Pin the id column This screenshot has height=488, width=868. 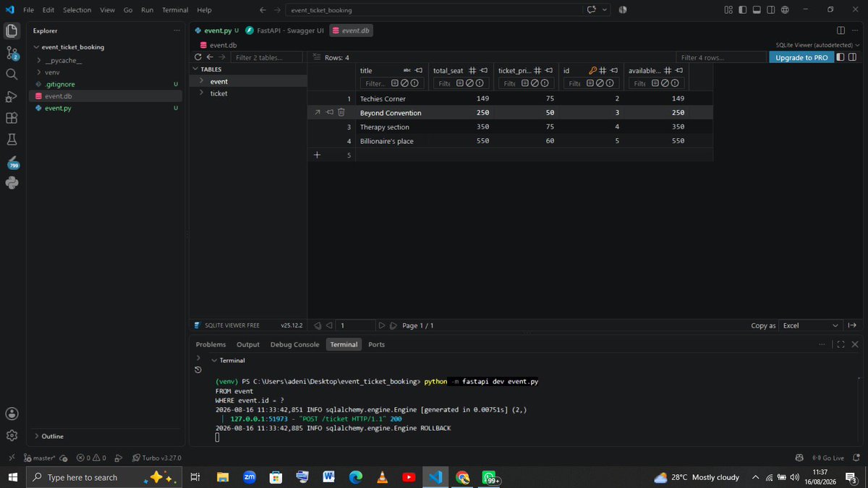tap(613, 70)
